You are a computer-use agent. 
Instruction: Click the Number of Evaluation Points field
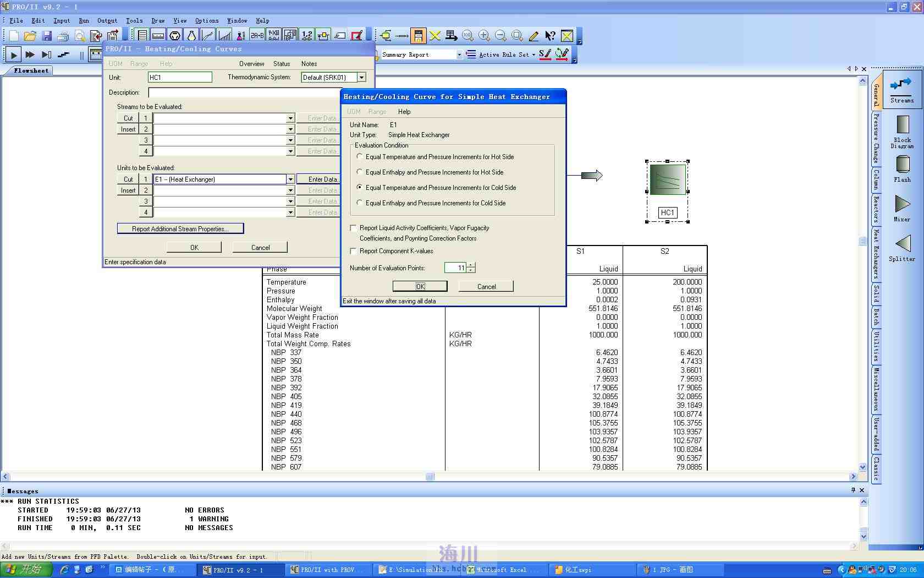tap(455, 268)
